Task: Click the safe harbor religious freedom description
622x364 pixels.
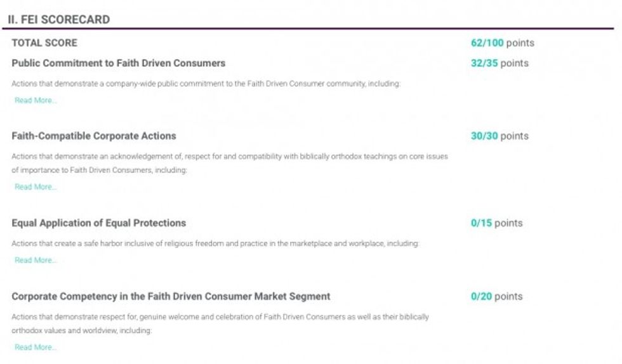Action: coord(215,244)
